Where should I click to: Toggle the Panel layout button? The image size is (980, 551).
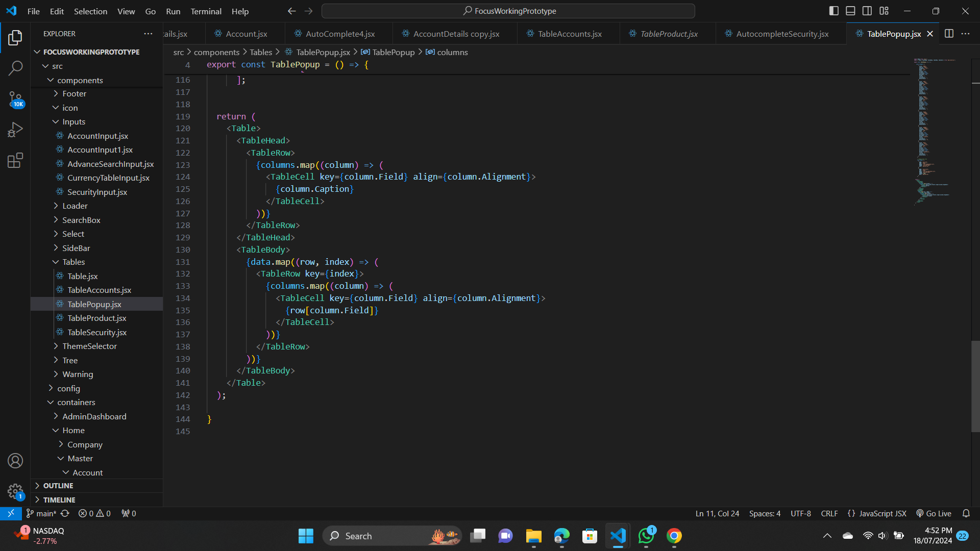pos(850,11)
